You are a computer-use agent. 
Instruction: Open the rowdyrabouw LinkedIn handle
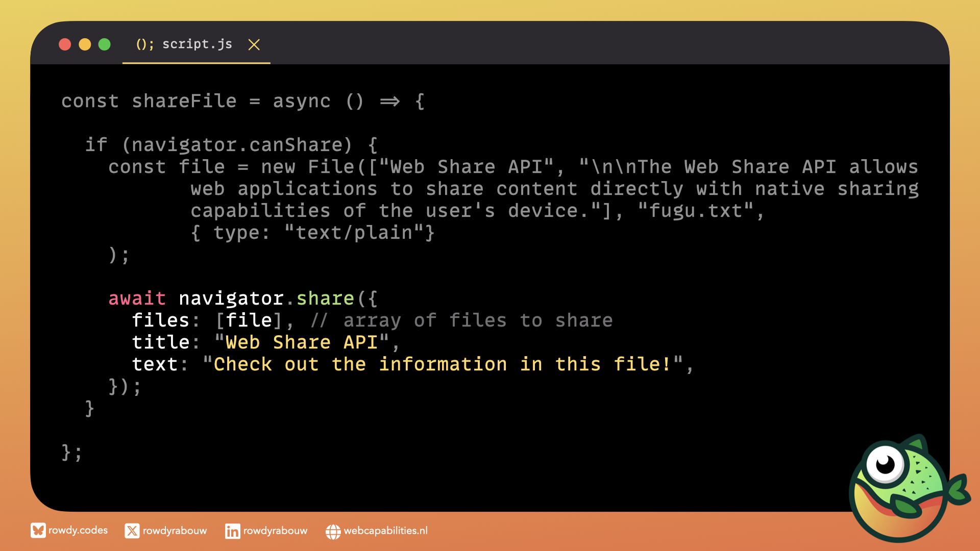pos(275,531)
